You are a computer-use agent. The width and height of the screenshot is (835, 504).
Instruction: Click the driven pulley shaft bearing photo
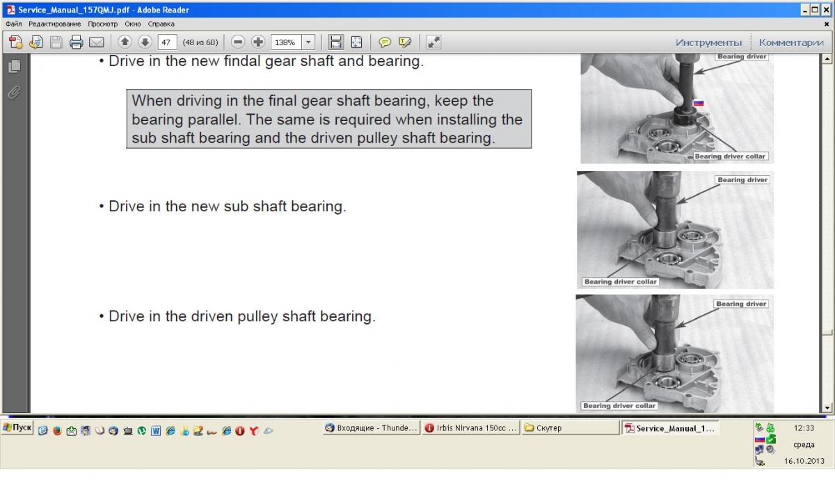(675, 354)
